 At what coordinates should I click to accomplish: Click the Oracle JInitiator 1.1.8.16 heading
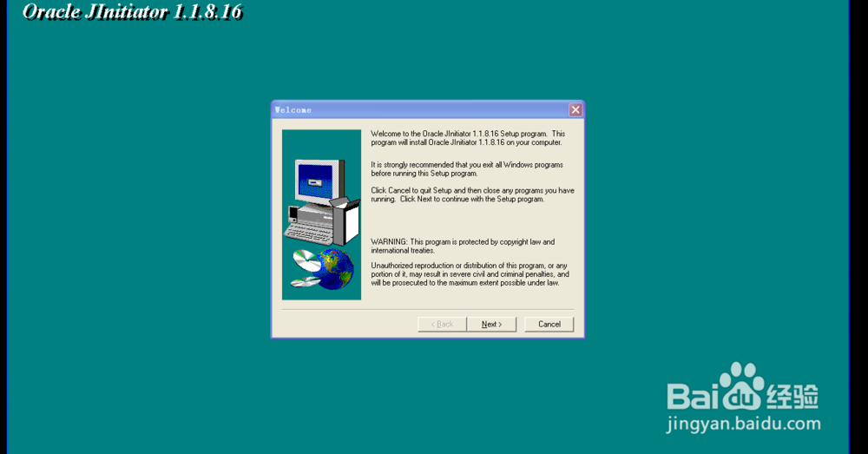[133, 11]
